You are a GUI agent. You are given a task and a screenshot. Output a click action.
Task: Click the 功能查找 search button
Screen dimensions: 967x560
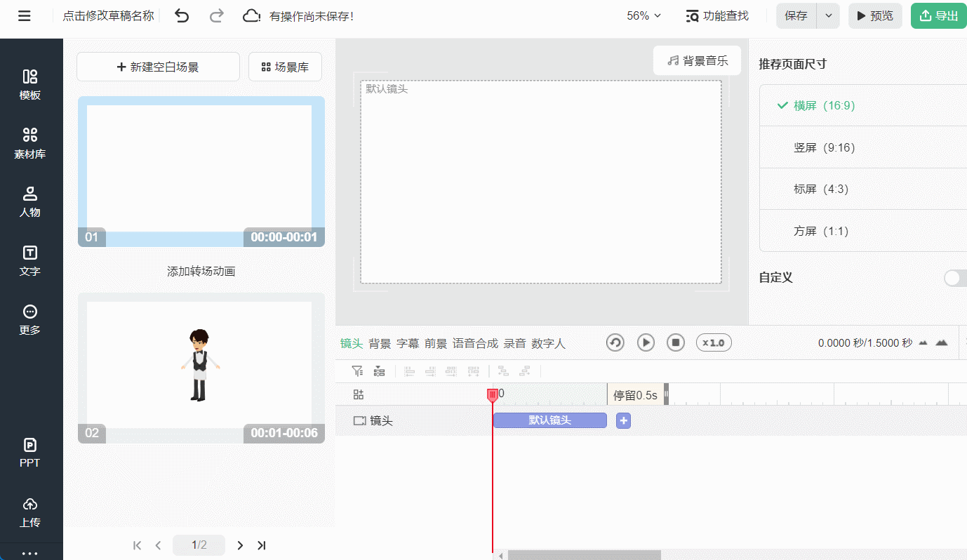click(717, 15)
